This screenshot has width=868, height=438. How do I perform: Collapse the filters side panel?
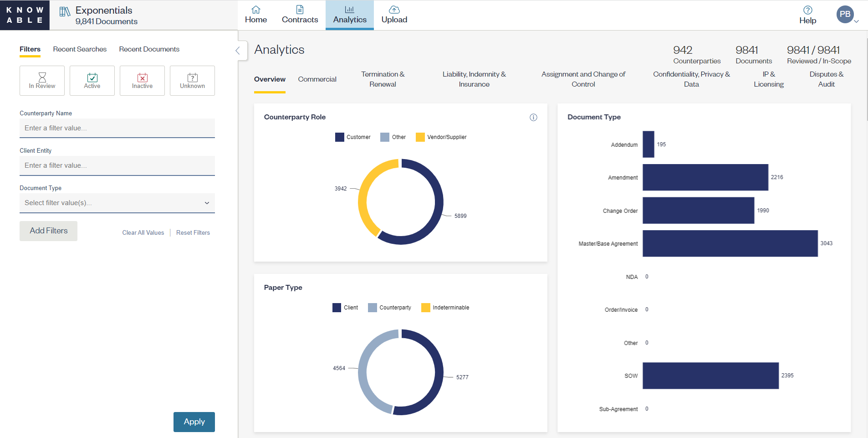click(x=238, y=51)
